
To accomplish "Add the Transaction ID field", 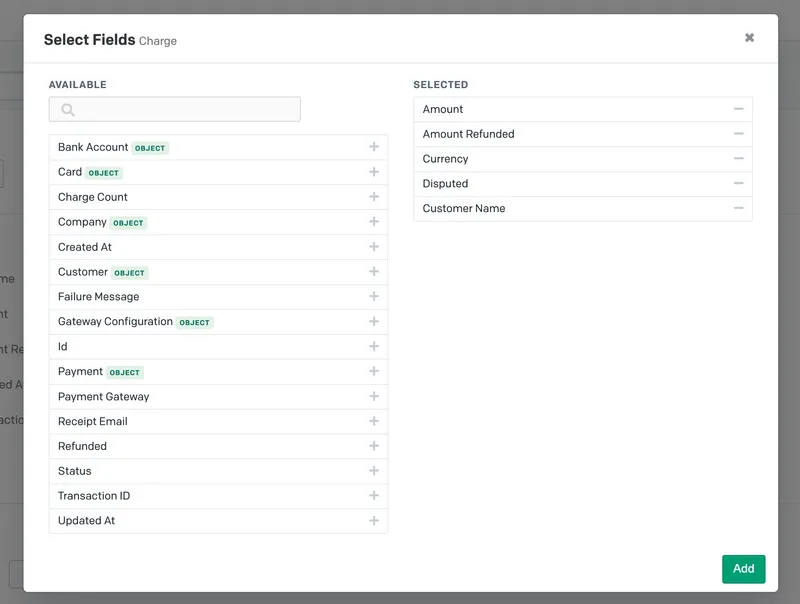I will [374, 495].
